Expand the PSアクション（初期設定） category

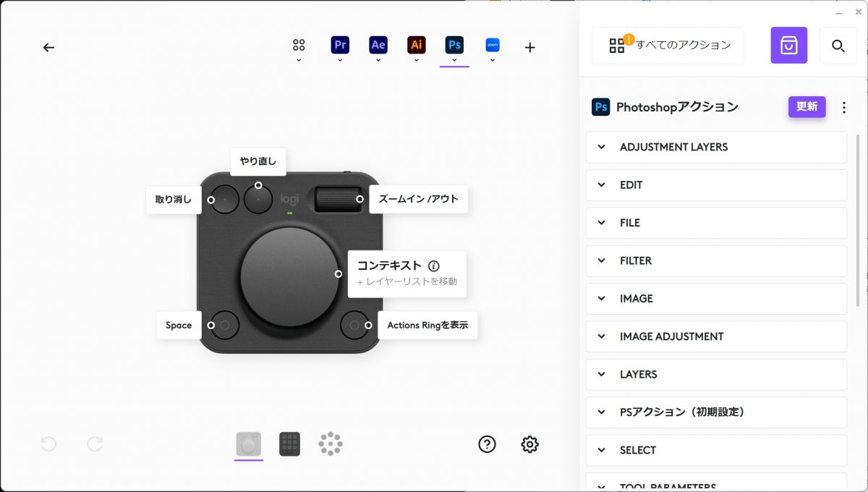coord(716,412)
